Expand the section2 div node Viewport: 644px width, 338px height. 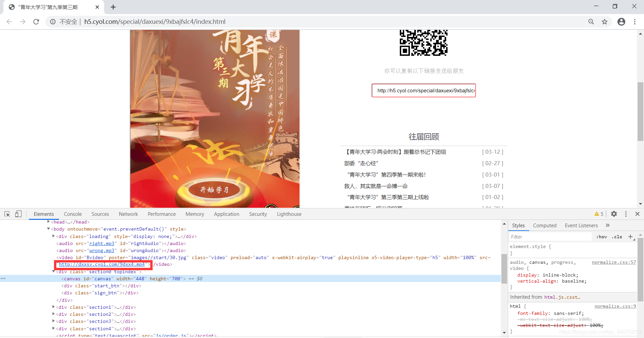click(54, 314)
